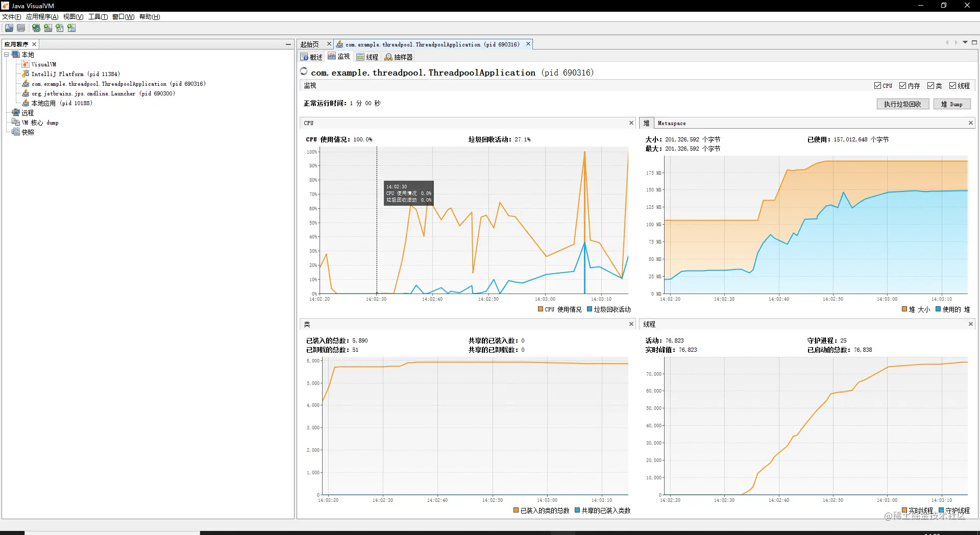Click the Add VM Coredump toolbar icon
Screen dimensions: 980x535
coord(60,28)
